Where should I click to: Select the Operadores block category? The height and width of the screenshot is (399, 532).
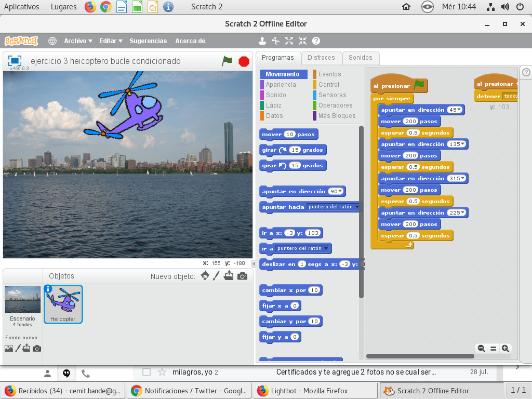tap(335, 105)
